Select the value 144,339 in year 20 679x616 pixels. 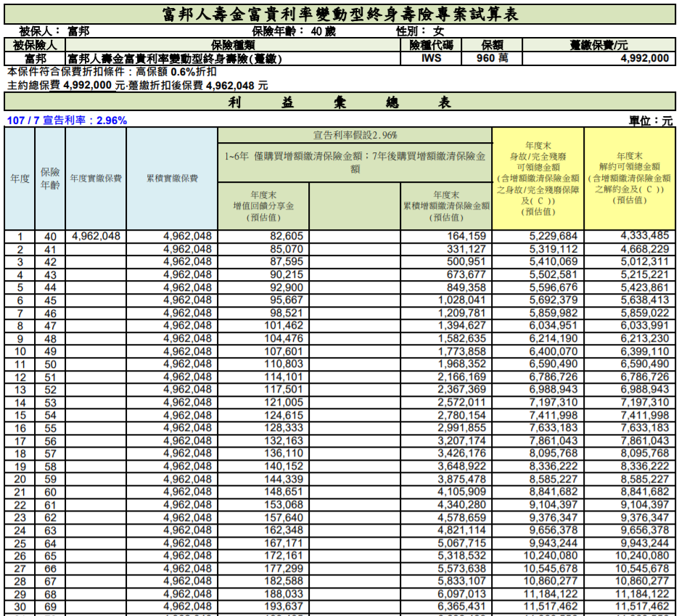(x=284, y=479)
